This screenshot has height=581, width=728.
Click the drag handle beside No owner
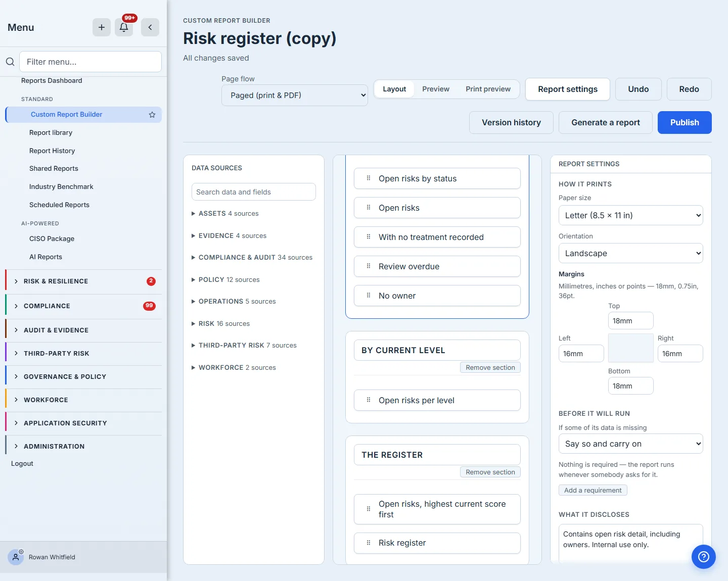[x=369, y=296]
